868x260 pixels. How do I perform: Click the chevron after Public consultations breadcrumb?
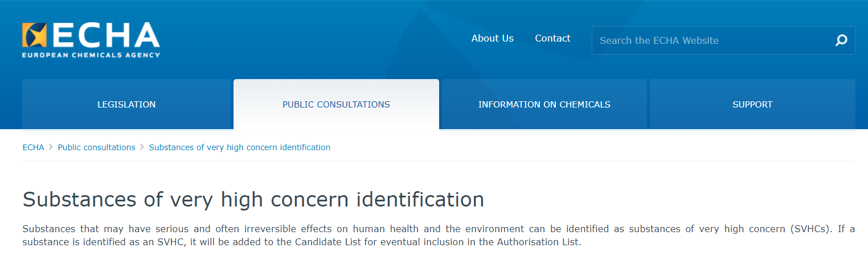click(142, 147)
